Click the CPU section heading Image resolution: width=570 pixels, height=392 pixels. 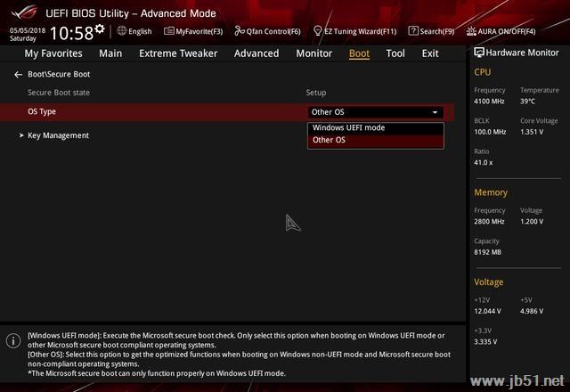click(483, 72)
